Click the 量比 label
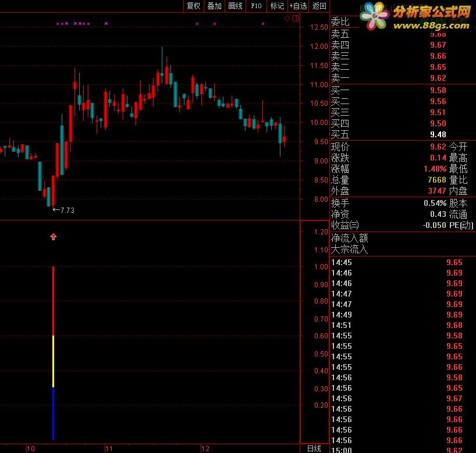 (x=458, y=180)
